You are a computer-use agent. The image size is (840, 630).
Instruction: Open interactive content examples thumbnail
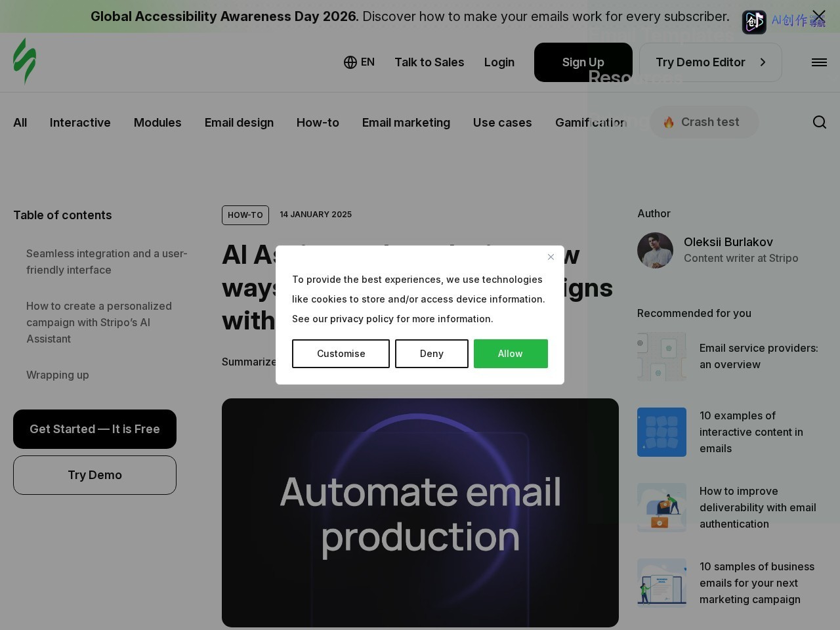point(661,432)
